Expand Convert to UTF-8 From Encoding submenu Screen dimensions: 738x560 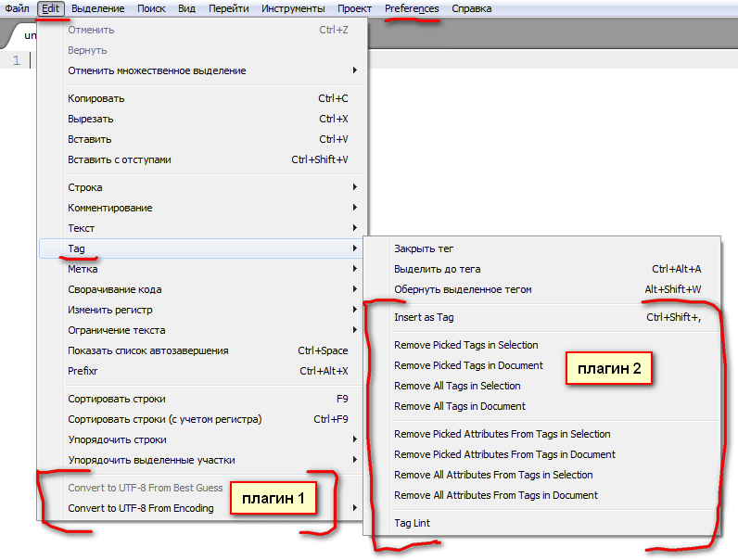[x=201, y=508]
